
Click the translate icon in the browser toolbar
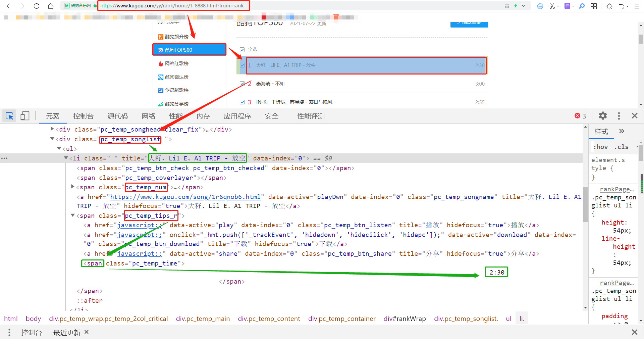coord(568,6)
